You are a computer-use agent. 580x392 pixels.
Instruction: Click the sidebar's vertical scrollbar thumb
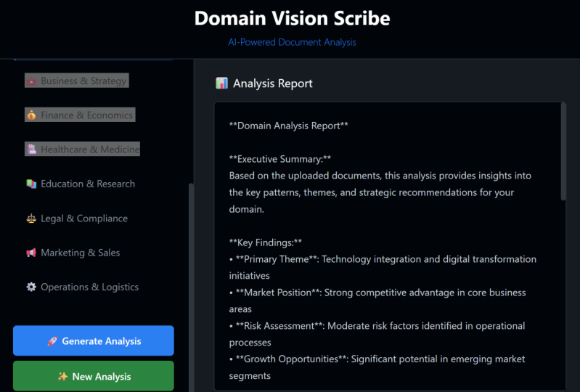click(x=191, y=287)
